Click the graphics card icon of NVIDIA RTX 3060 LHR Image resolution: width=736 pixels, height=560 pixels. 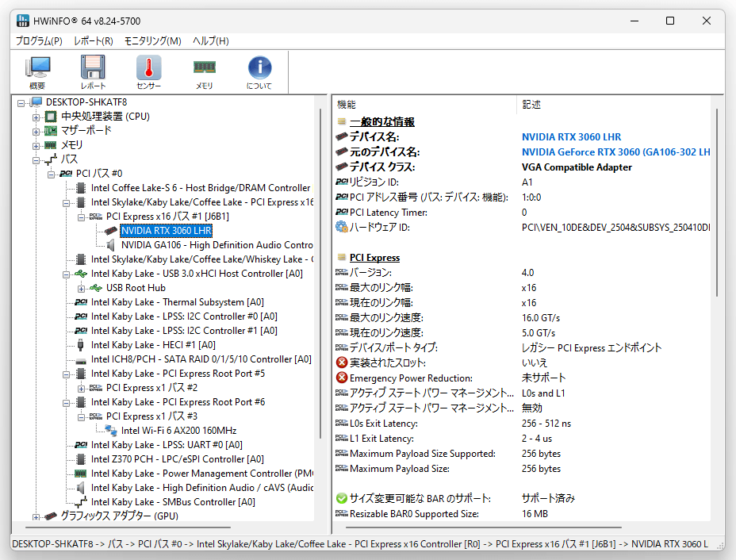pos(111,231)
